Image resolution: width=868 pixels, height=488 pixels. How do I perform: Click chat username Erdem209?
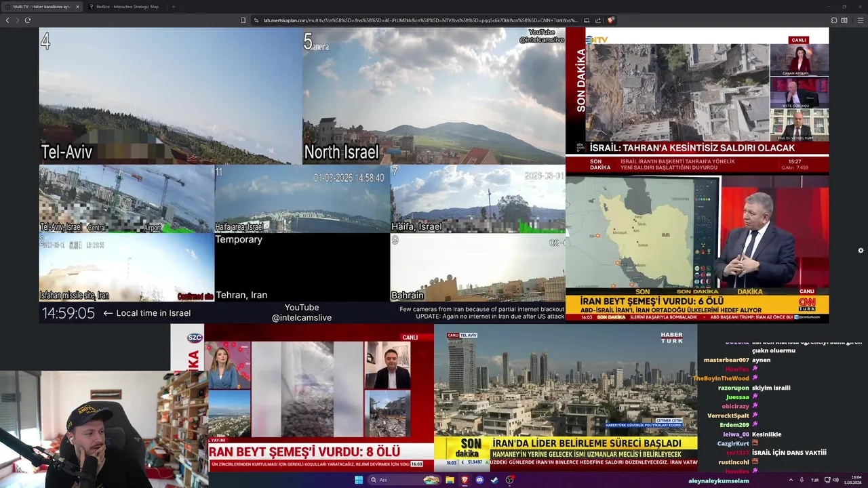click(x=734, y=425)
